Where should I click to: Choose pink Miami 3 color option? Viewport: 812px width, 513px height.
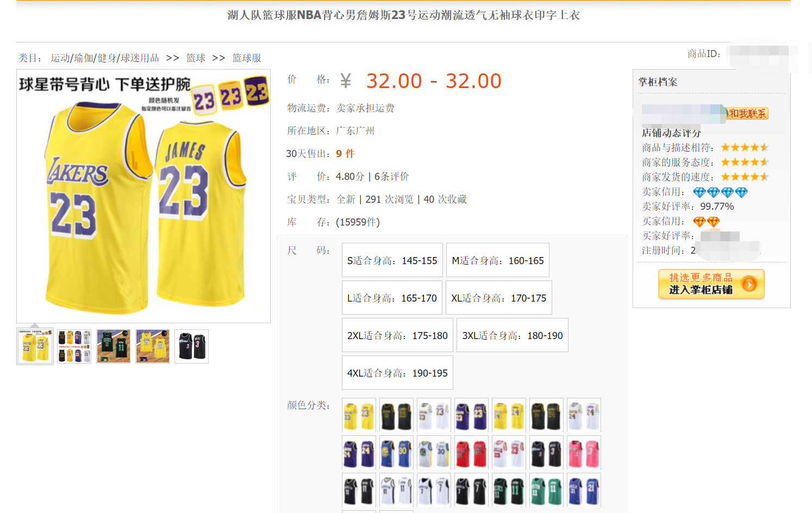click(584, 453)
